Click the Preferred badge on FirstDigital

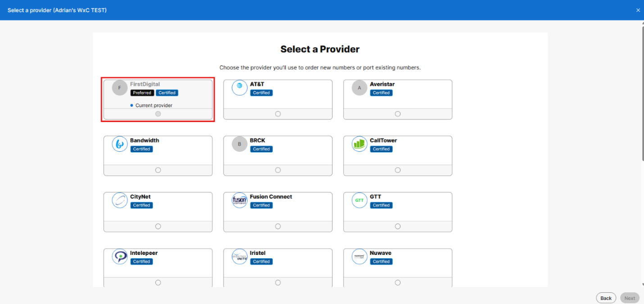point(142,93)
